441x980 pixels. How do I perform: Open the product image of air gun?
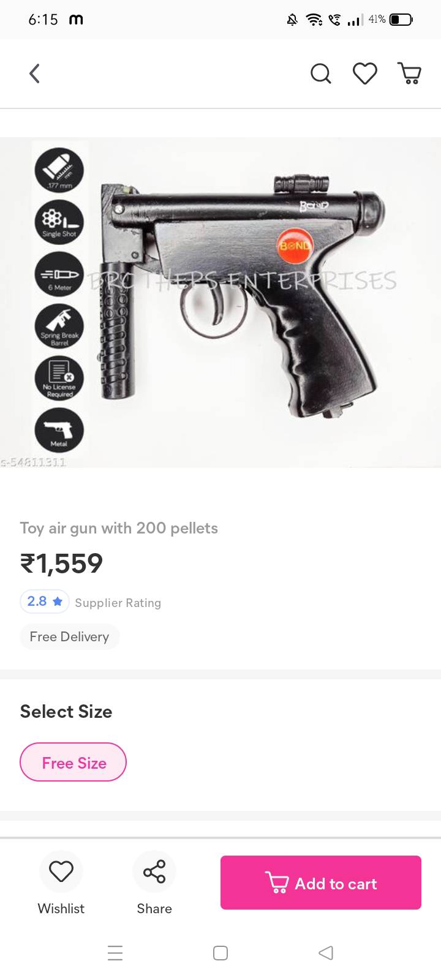[x=221, y=303]
